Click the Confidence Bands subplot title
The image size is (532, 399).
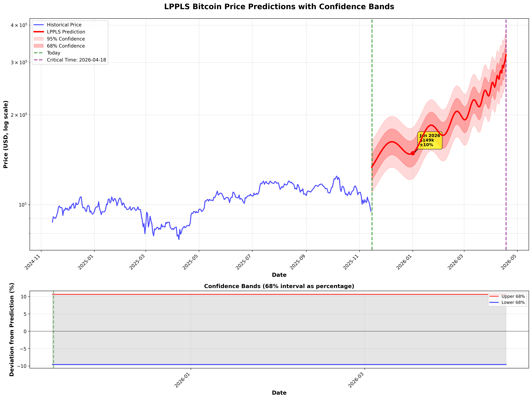[x=279, y=286]
